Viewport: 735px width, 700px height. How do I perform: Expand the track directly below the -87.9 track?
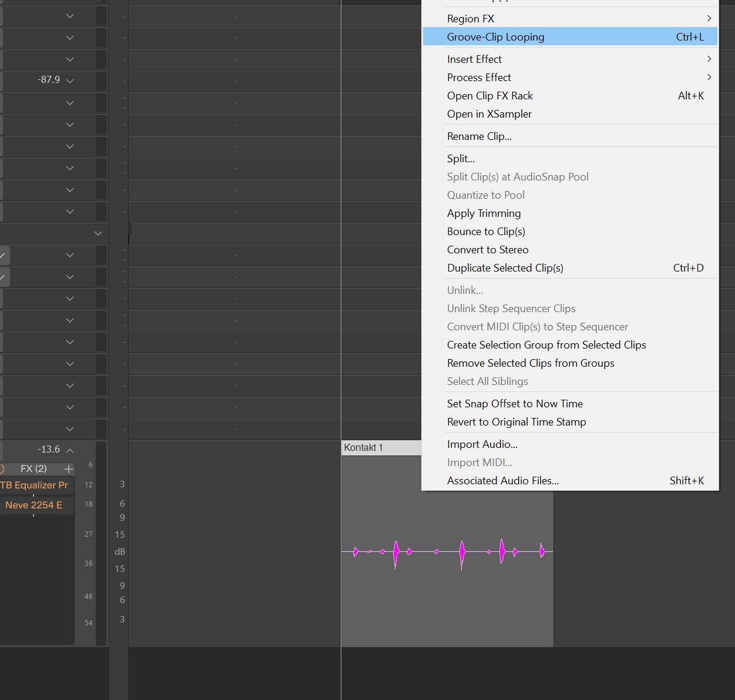[x=70, y=103]
